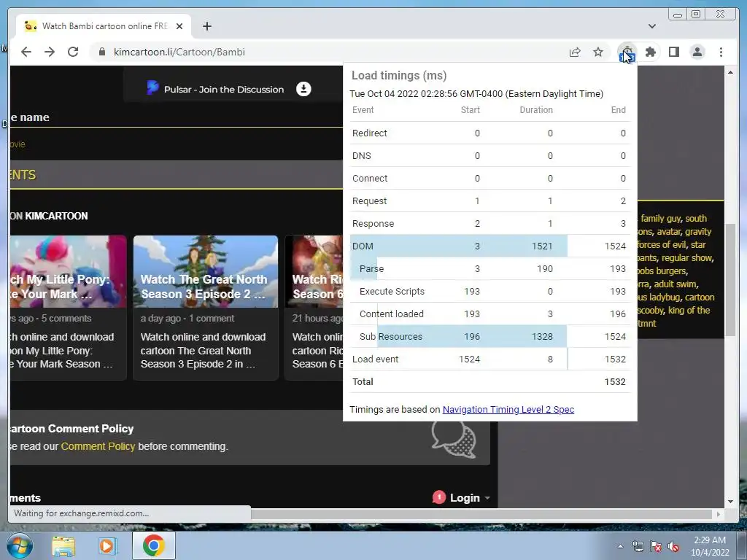Open Windows Explorer from the taskbar

(x=63, y=545)
